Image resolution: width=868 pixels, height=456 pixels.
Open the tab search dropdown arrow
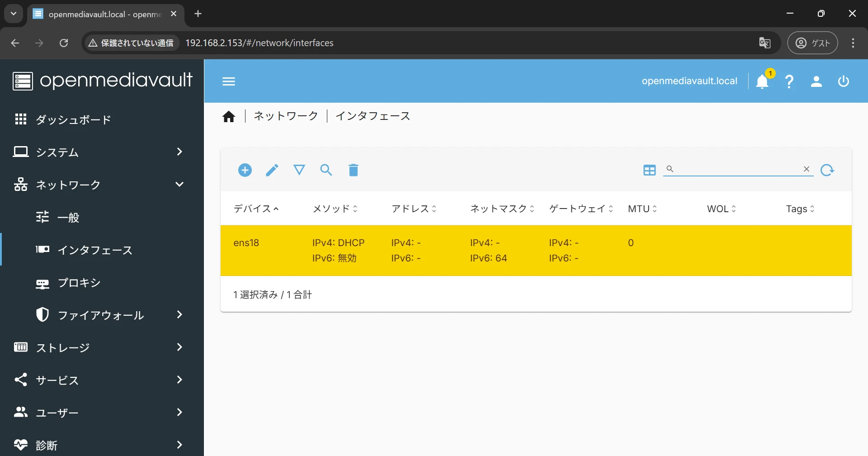(x=14, y=14)
